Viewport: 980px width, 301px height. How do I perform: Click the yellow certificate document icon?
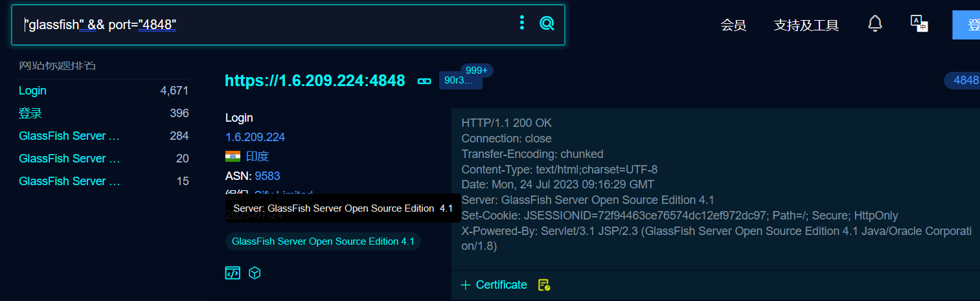(544, 285)
